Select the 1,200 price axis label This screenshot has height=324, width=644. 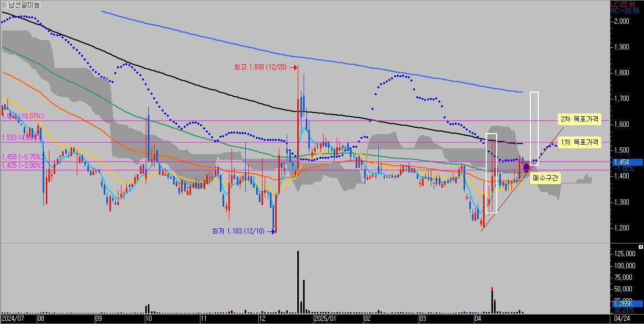click(621, 228)
